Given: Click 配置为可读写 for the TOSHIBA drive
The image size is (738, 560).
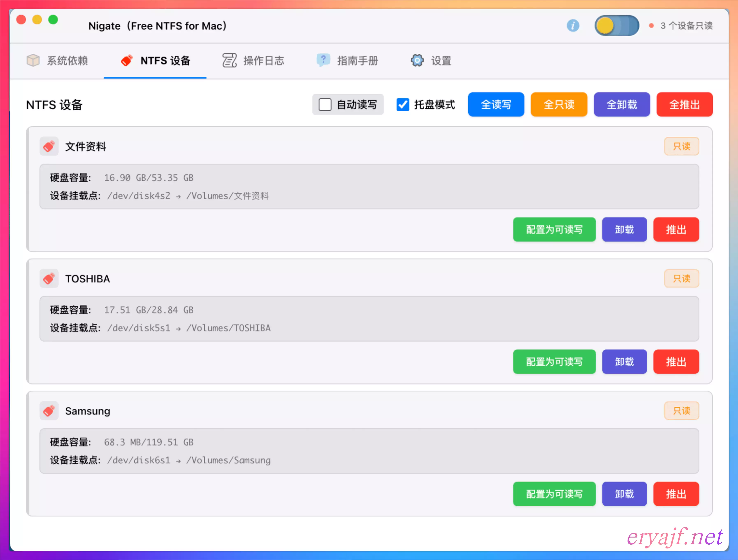Looking at the screenshot, I should 554,362.
